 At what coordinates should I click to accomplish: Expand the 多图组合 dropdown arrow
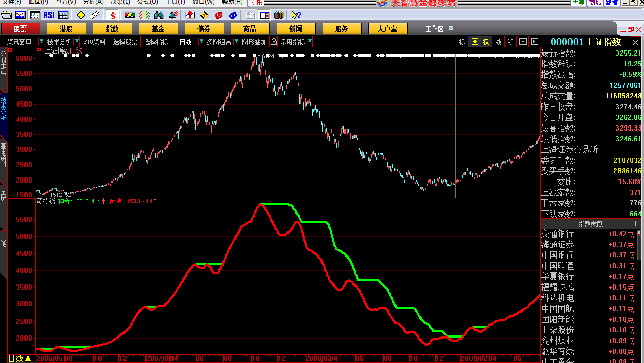(236, 42)
